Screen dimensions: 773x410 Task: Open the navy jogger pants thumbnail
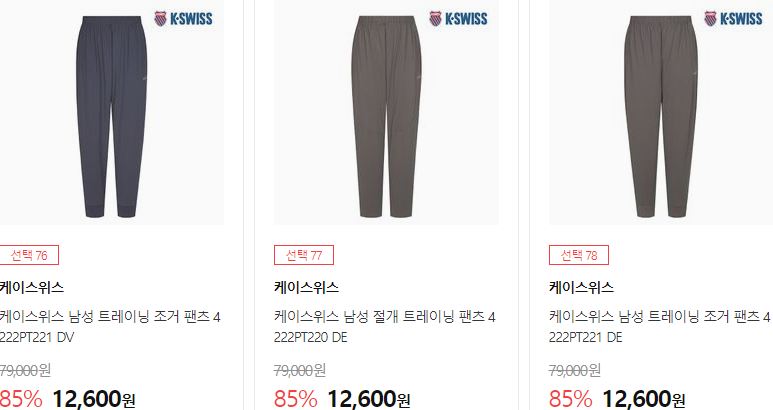coord(111,112)
